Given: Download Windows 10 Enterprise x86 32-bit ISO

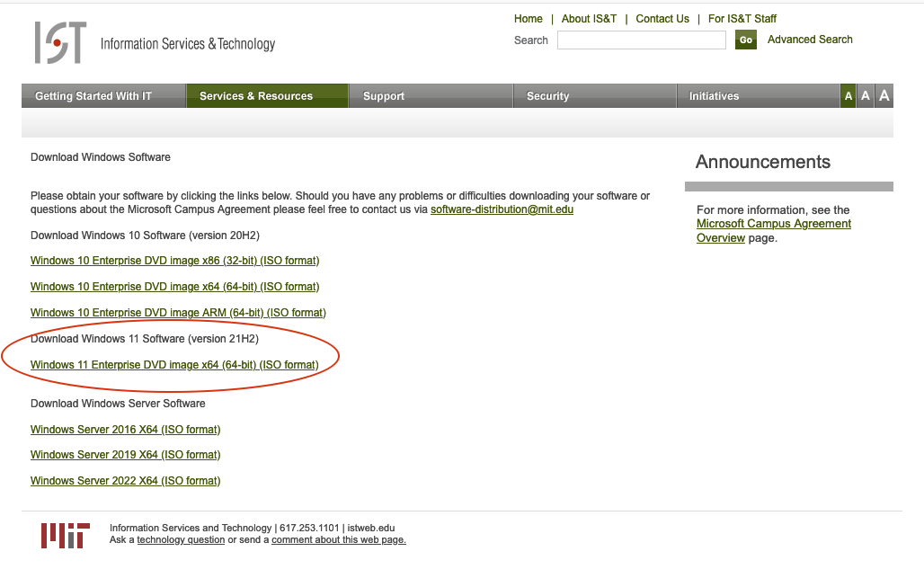Looking at the screenshot, I should [175, 261].
